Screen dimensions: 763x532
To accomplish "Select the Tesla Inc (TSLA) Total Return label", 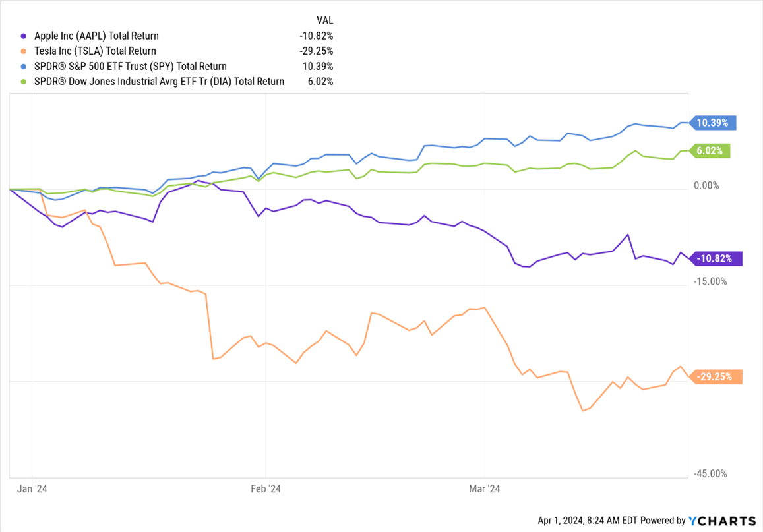I will [94, 51].
